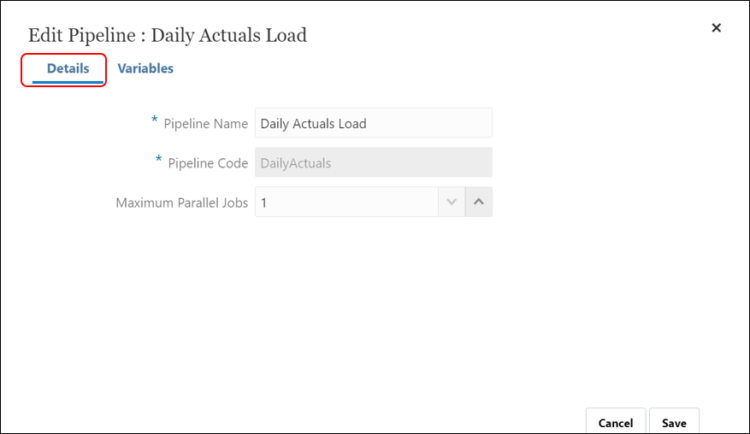Click the greyed-out Pipeline Code field

pyautogui.click(x=373, y=163)
